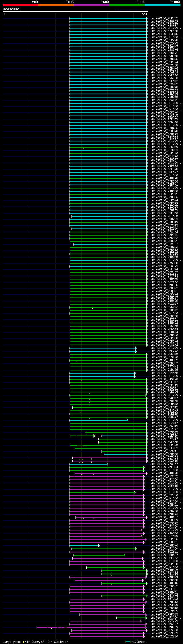Select label UniRef100_B7FMH0
Image resolution: width=183 pixels, height=644 pixels.
tap(164, 119)
